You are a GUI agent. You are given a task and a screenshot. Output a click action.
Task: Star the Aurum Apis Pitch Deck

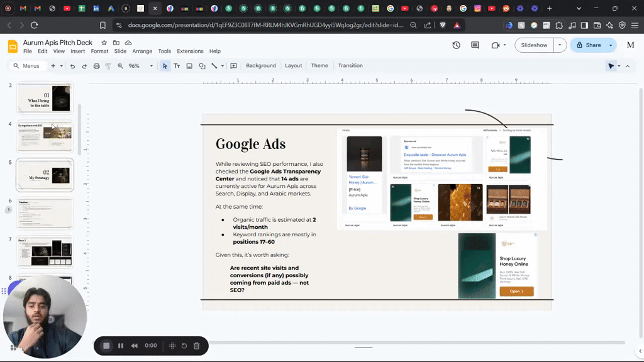click(x=104, y=43)
